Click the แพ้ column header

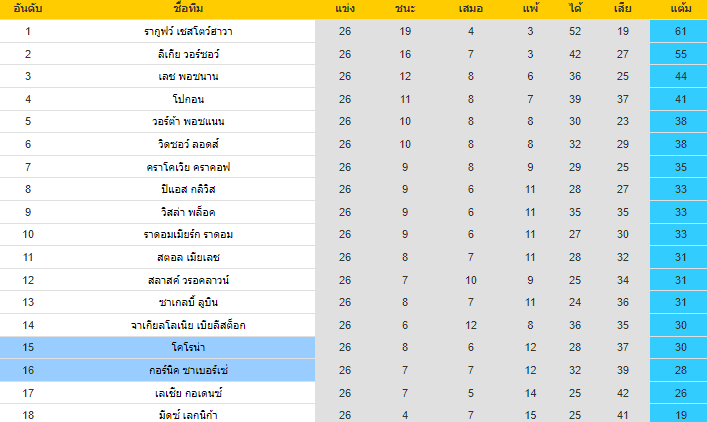pos(529,9)
